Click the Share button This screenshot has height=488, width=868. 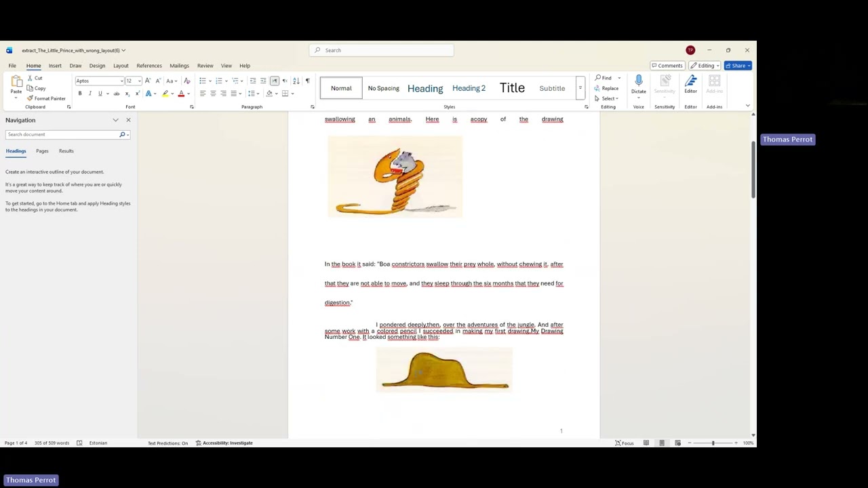[737, 66]
